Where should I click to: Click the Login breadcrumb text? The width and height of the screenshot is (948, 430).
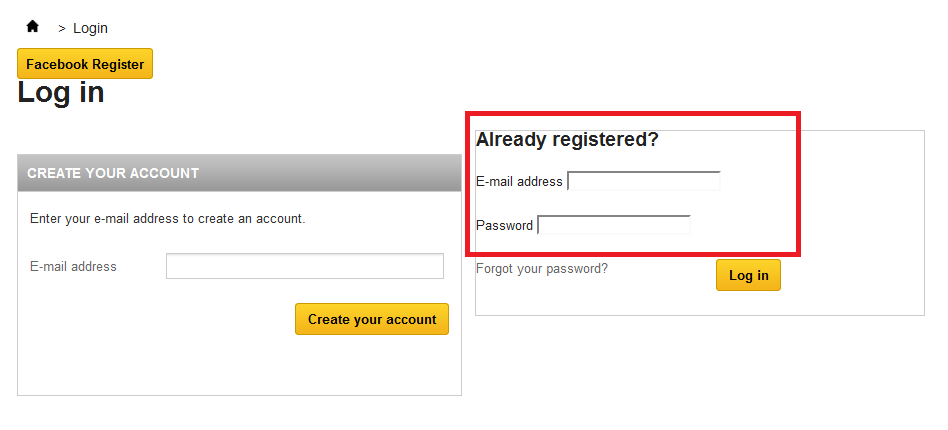(90, 28)
